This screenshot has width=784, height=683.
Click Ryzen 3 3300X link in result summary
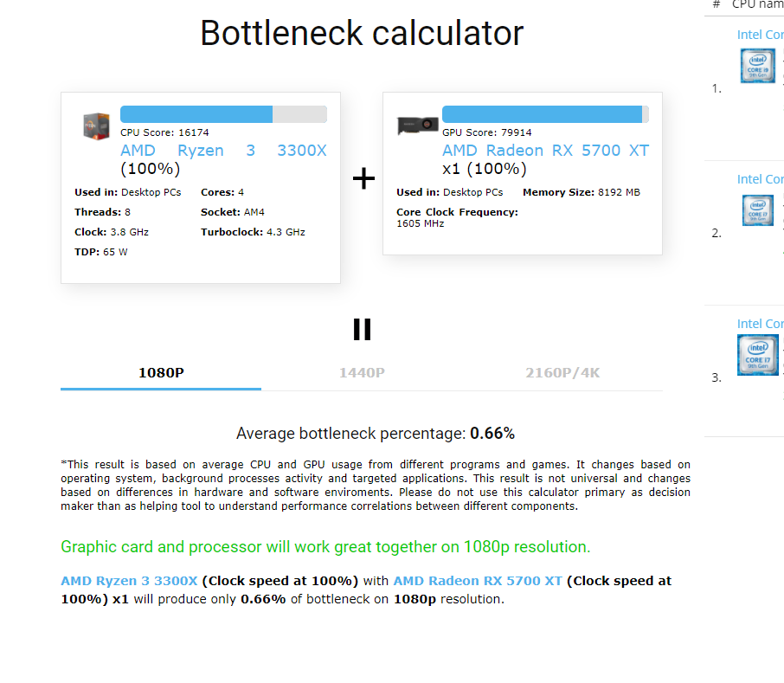(129, 581)
